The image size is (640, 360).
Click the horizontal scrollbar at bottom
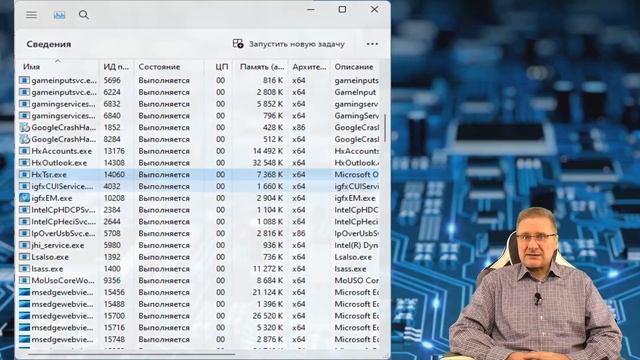coord(131,354)
